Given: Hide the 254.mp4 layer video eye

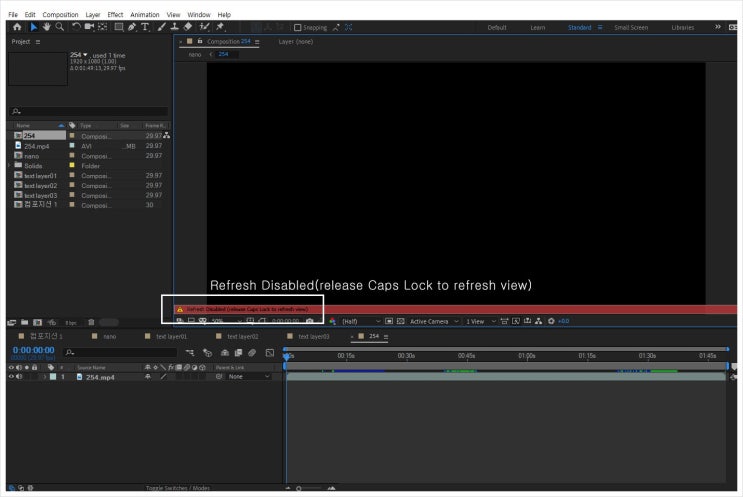Looking at the screenshot, I should click(x=11, y=377).
